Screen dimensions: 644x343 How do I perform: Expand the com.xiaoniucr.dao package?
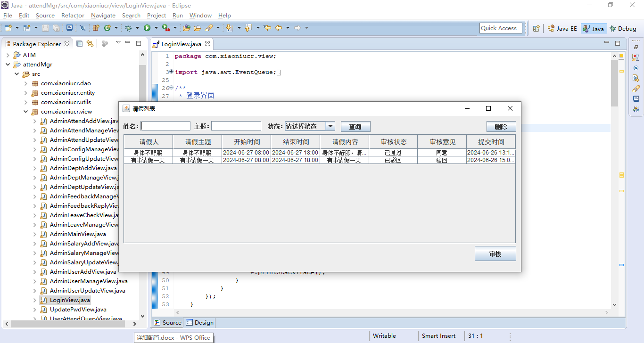(x=25, y=83)
